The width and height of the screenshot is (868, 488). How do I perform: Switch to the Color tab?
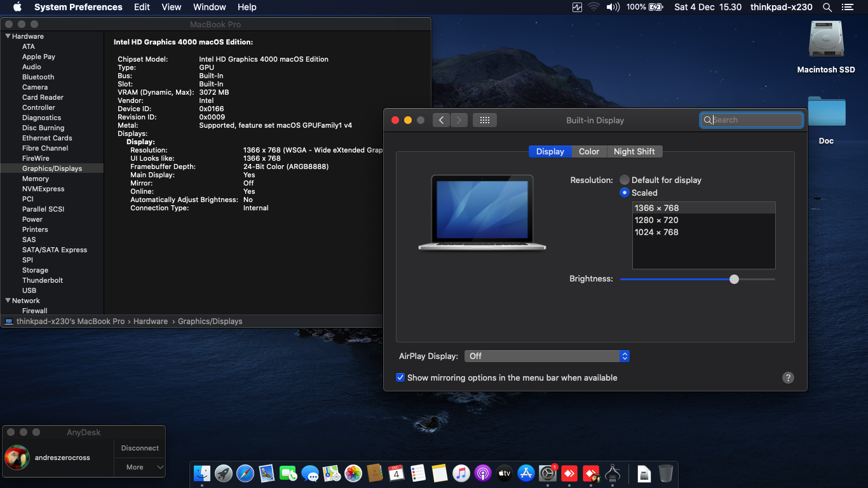click(x=589, y=151)
